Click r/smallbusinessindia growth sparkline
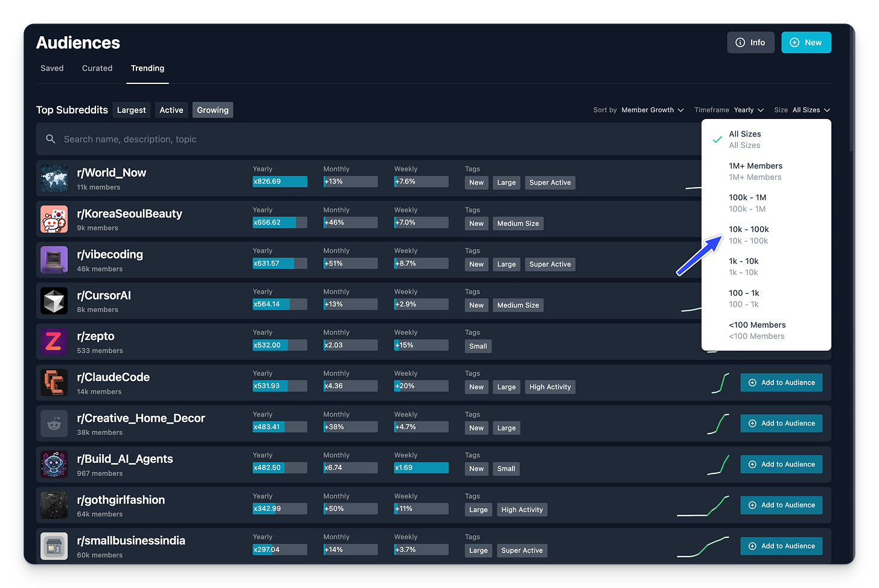This screenshot has width=879, height=588. (x=703, y=546)
